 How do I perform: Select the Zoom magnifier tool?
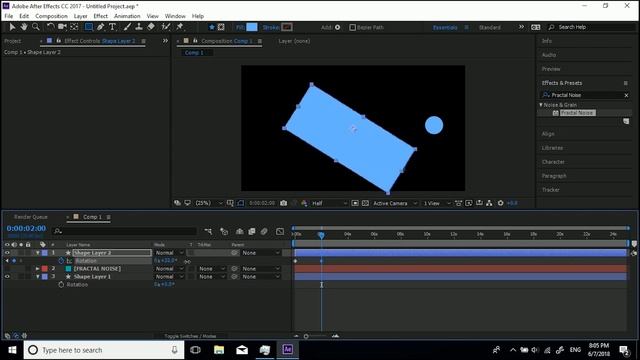36,27
